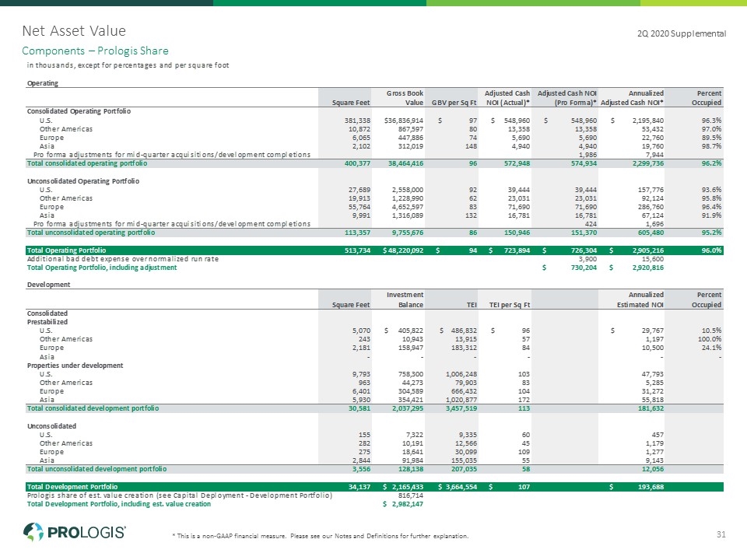Click the "Development" section heading
Image resolution: width=747 pixels, height=560 pixels.
coord(48,285)
